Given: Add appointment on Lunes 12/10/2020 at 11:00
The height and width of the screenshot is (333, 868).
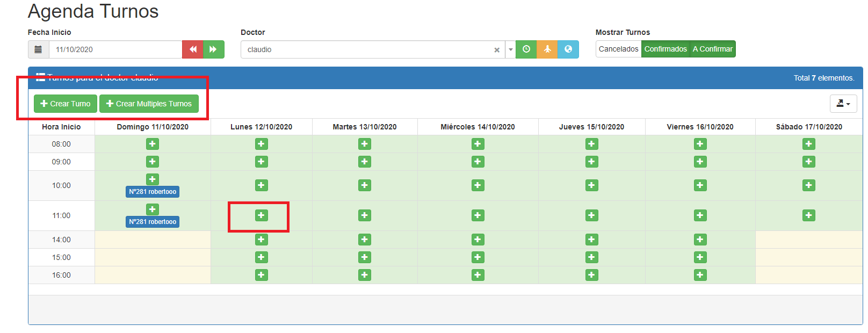Looking at the screenshot, I should tap(261, 215).
